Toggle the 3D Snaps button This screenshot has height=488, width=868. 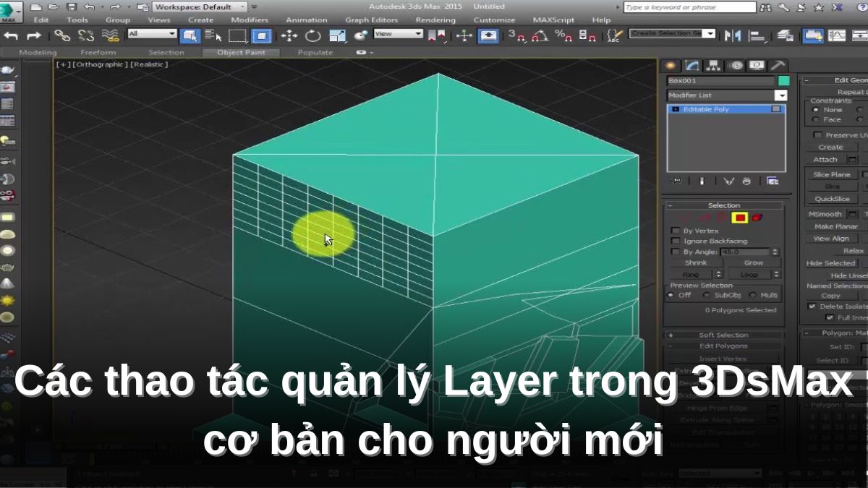pos(516,35)
